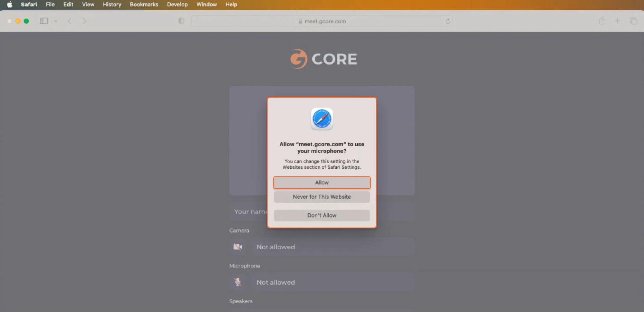Open the Camera 'Not allowed' dropdown
The image size is (644, 312).
333,247
